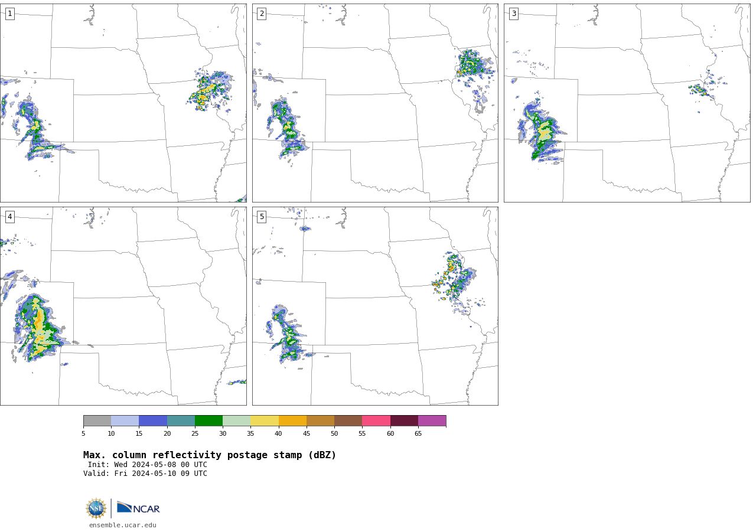Image resolution: width=756 pixels, height=532 pixels.
Task: Click the Valid: Fri 2024-05-10 09 UTC line
Action: click(145, 474)
